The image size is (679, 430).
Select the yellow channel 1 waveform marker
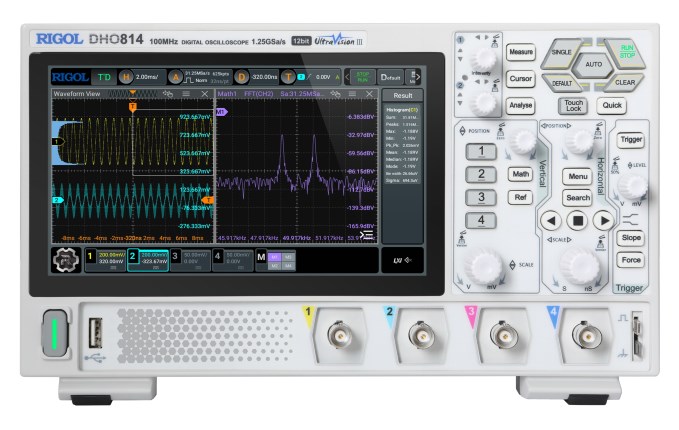(58, 141)
